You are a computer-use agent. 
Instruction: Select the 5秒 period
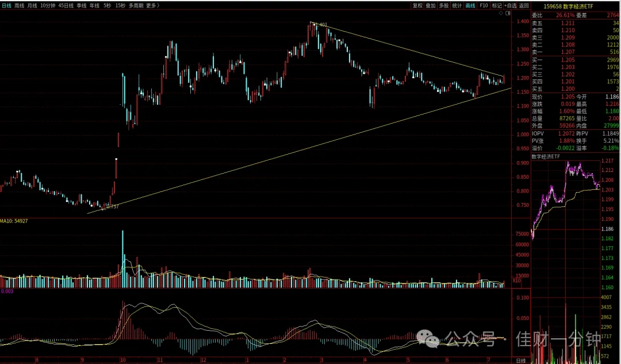click(x=108, y=6)
